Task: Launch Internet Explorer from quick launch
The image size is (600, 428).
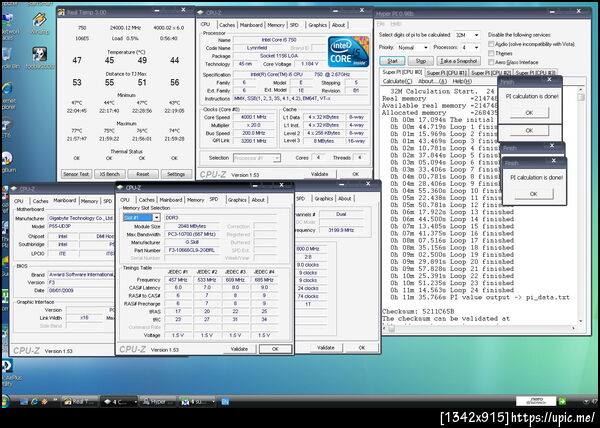Action: click(34, 402)
